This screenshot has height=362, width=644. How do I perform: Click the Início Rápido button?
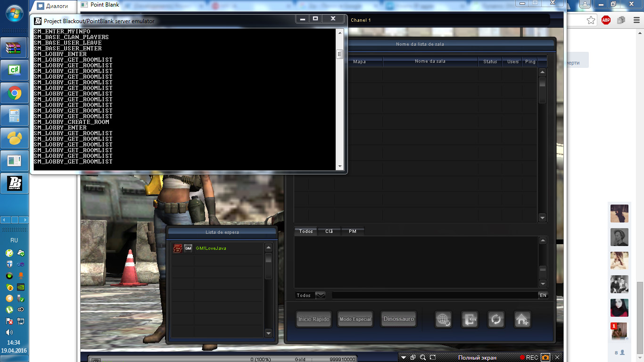click(x=314, y=319)
